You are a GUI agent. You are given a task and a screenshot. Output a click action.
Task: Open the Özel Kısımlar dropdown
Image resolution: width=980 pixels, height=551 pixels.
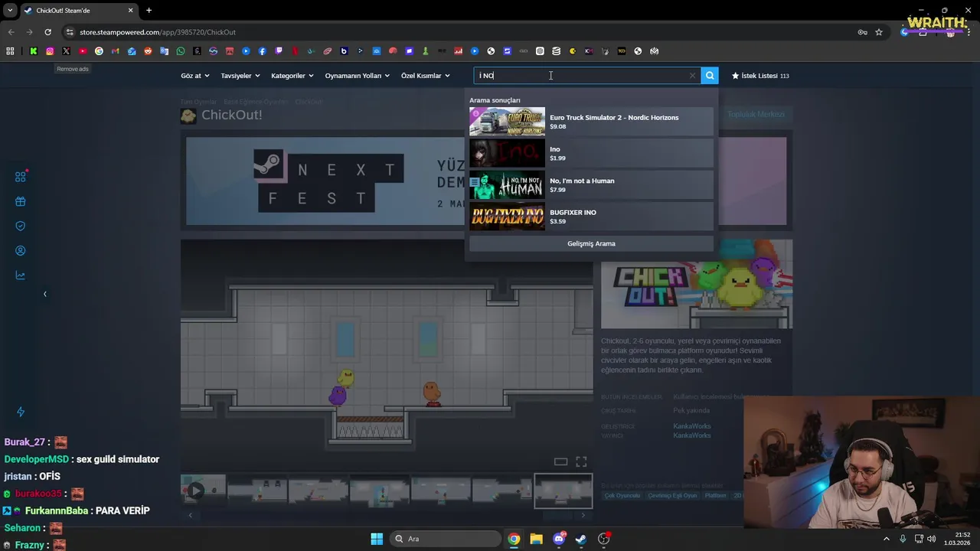tap(426, 76)
